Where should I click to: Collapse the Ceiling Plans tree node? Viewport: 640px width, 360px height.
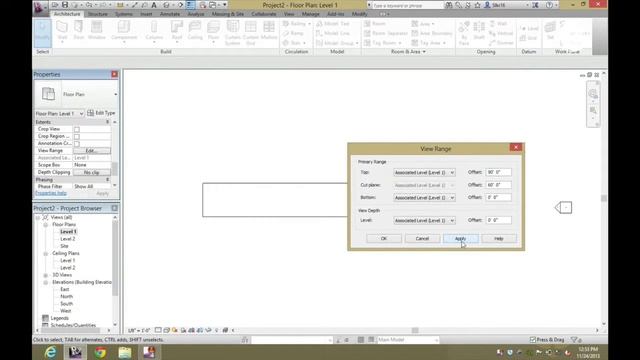[x=46, y=253]
